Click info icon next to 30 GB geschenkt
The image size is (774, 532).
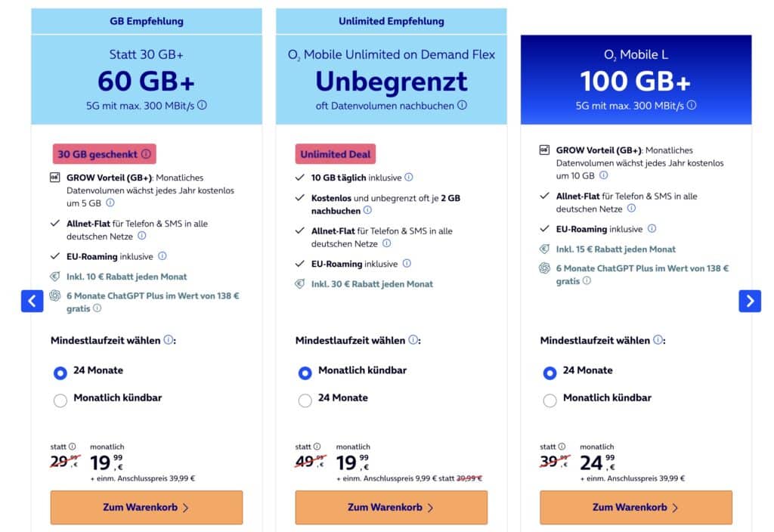point(146,154)
